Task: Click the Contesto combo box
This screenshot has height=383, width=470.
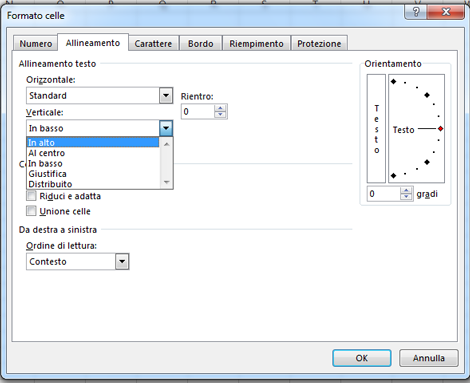Action: (x=77, y=262)
